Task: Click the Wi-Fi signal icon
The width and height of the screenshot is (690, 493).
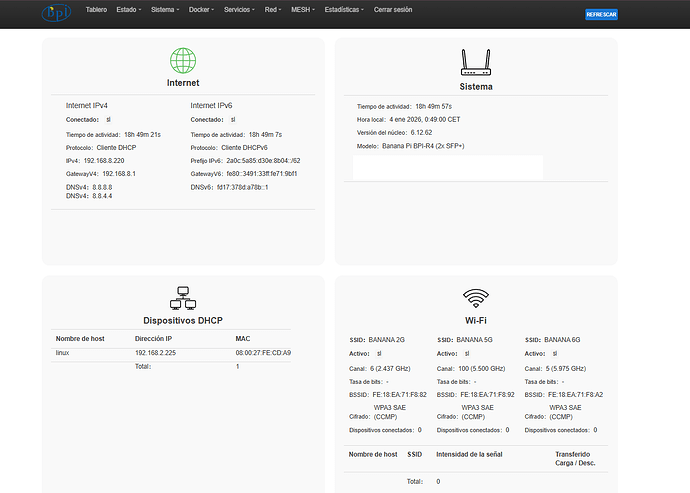Action: (475, 297)
